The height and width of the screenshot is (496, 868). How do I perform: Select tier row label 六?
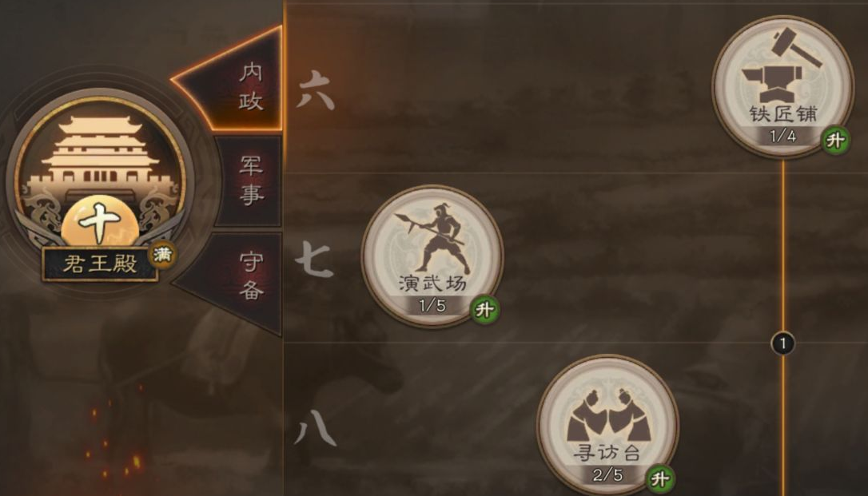click(316, 89)
